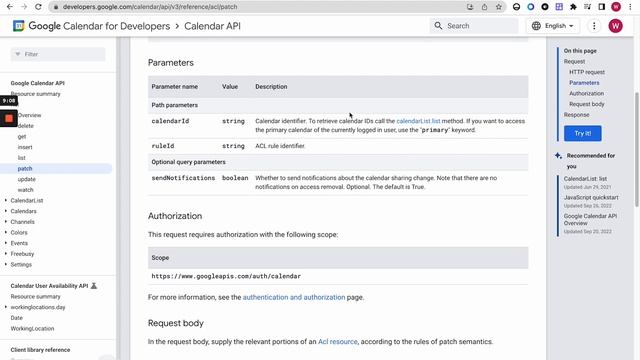640x360 pixels.
Task: Click the Recommended for you sparkle icon
Action: tap(558, 156)
